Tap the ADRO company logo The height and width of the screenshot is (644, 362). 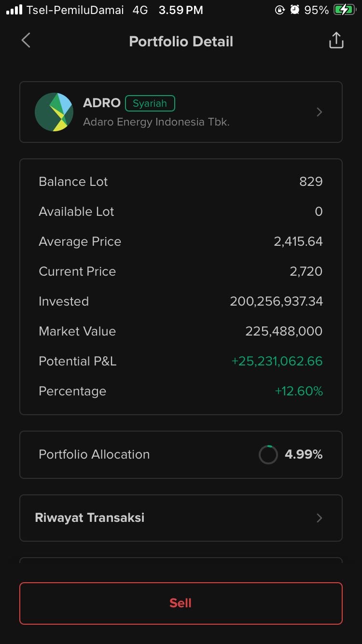(x=54, y=112)
